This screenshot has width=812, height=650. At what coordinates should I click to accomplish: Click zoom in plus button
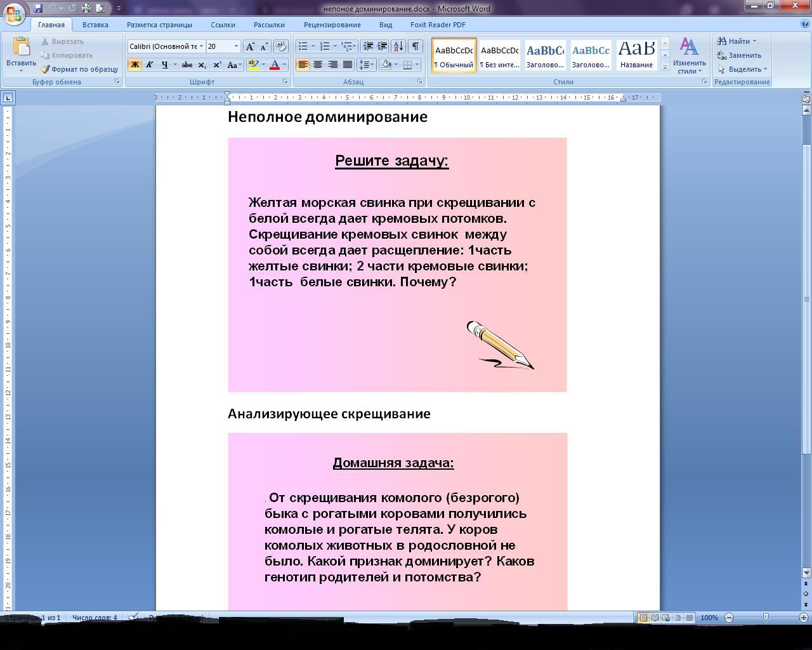tap(803, 617)
